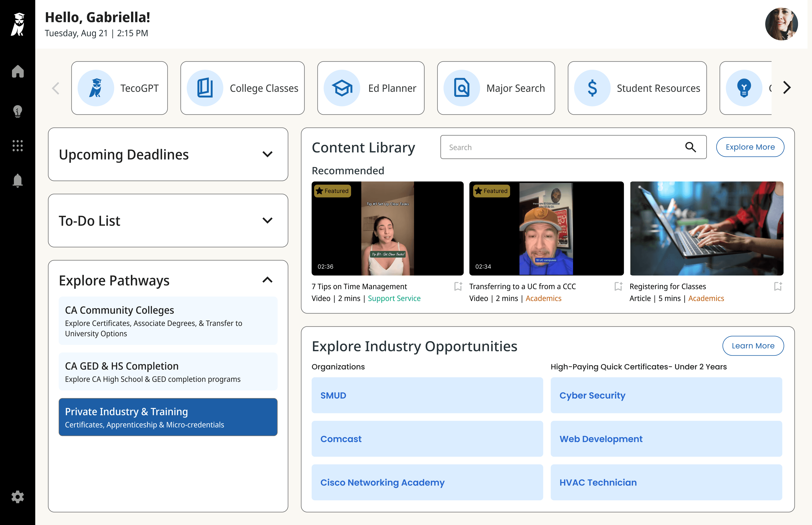Open settings gear in sidebar
The height and width of the screenshot is (525, 812).
(18, 497)
